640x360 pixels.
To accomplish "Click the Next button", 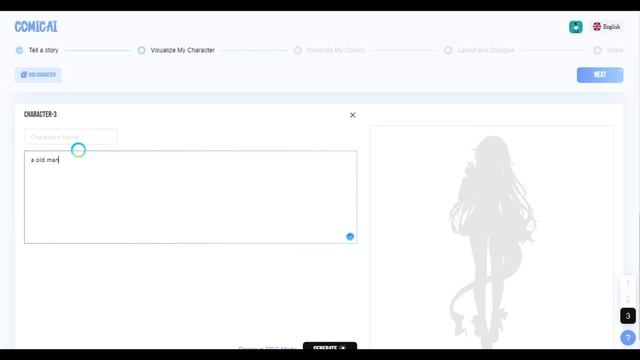I will (600, 75).
